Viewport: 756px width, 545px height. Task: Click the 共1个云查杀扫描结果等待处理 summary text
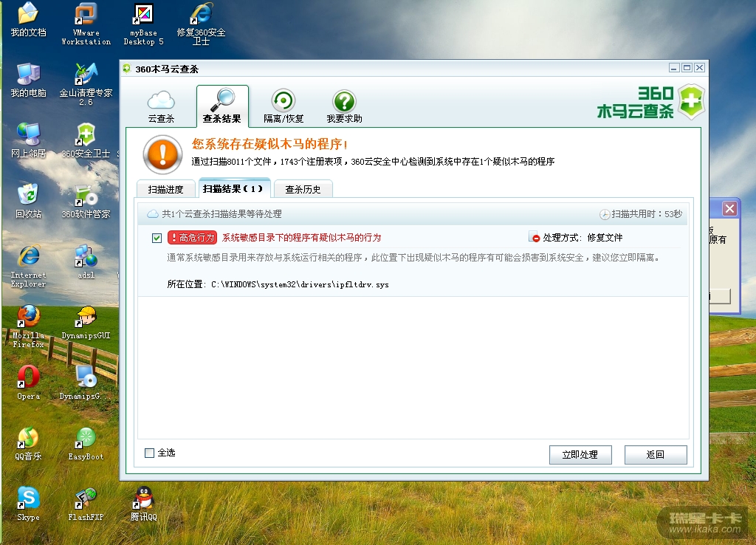[221, 213]
